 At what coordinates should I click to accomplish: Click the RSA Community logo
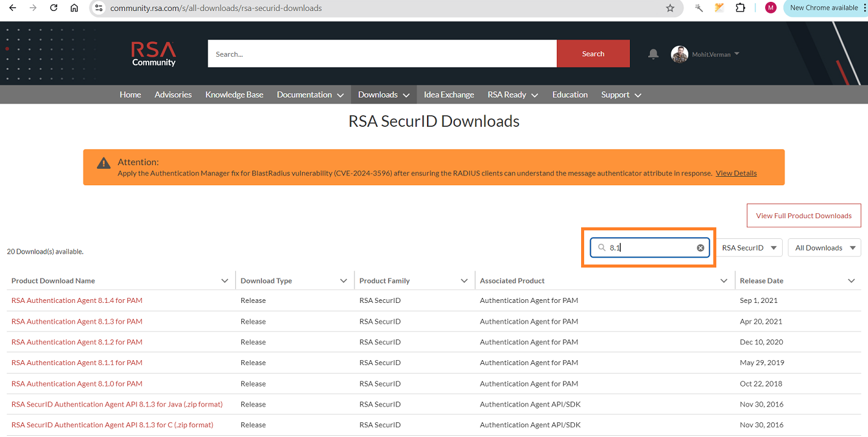153,54
